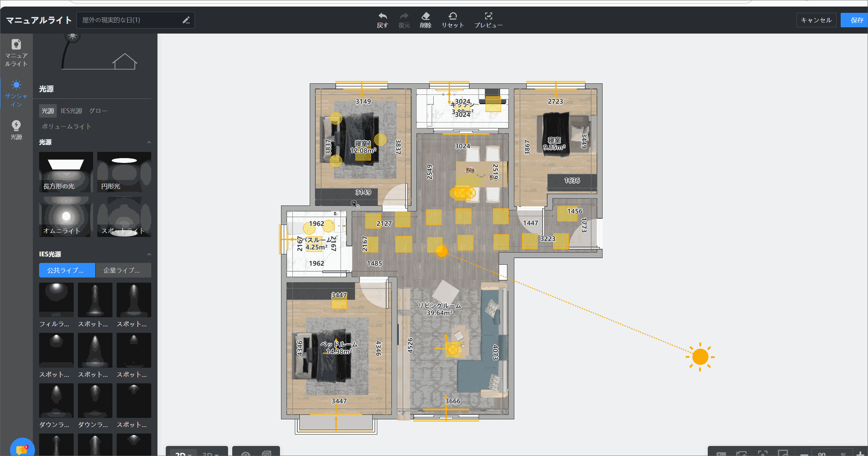Click the バスルーム 4.25m² room label
The width and height of the screenshot is (868, 456).
pos(316,244)
